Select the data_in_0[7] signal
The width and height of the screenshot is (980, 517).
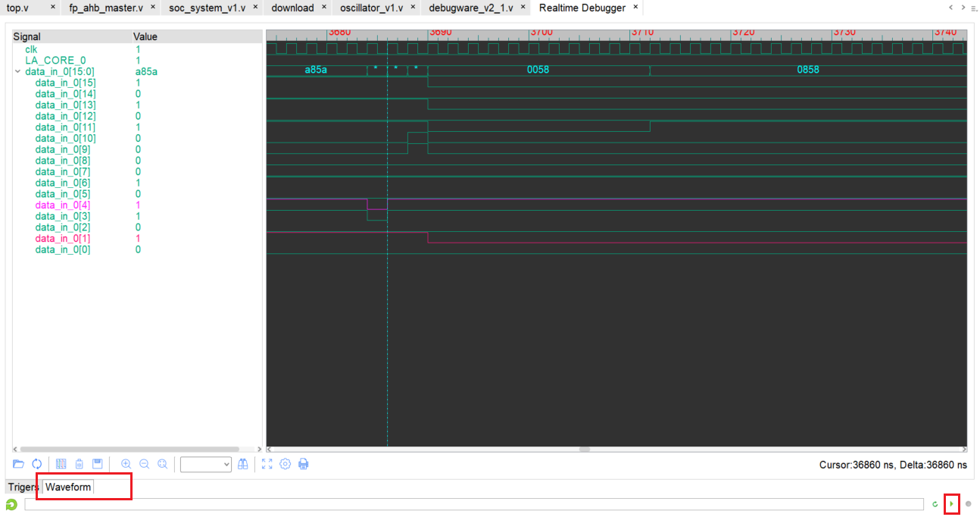tap(63, 171)
